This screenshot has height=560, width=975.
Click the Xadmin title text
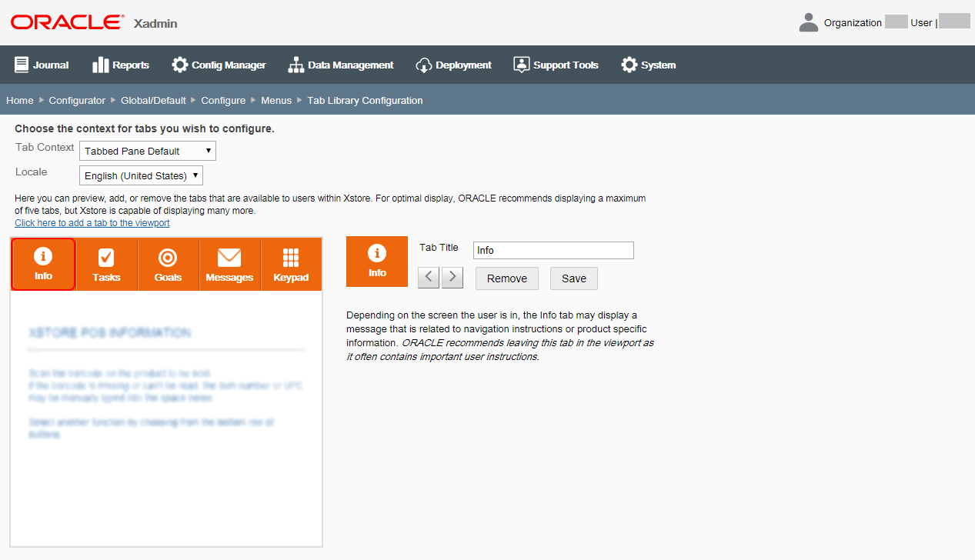coord(155,23)
